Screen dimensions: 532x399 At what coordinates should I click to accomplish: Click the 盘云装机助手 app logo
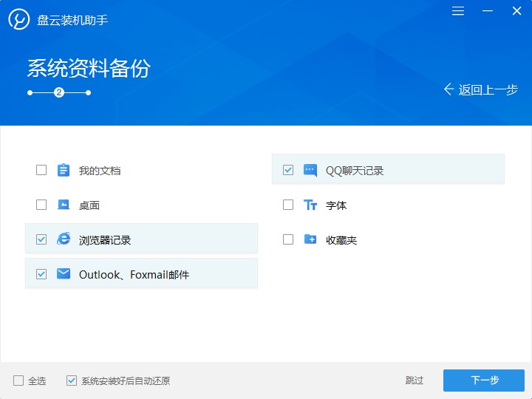click(19, 20)
